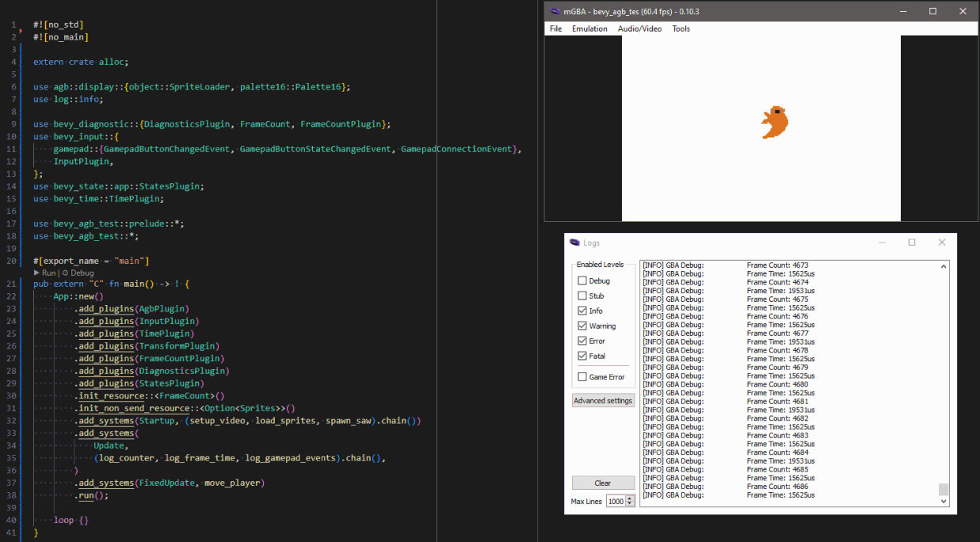The height and width of the screenshot is (542, 980).
Task: Enable the Game Error checkbox
Action: click(x=583, y=377)
